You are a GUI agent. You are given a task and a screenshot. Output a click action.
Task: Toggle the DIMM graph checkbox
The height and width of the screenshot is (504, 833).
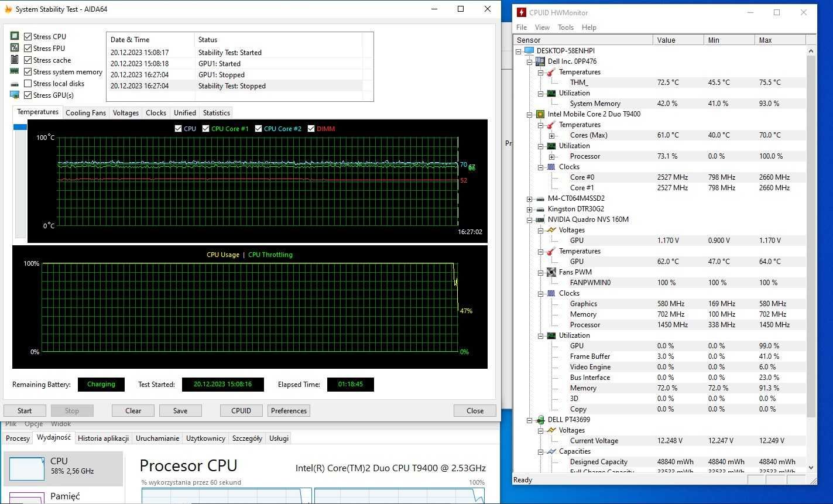coord(311,128)
